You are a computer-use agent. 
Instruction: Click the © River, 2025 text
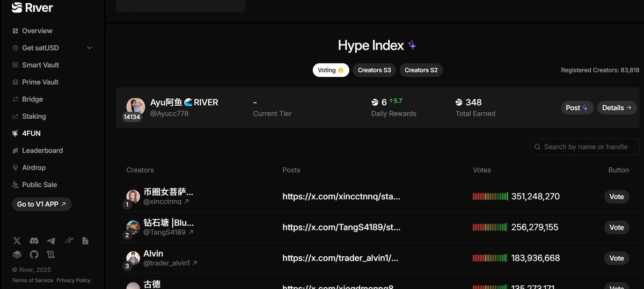pyautogui.click(x=32, y=270)
